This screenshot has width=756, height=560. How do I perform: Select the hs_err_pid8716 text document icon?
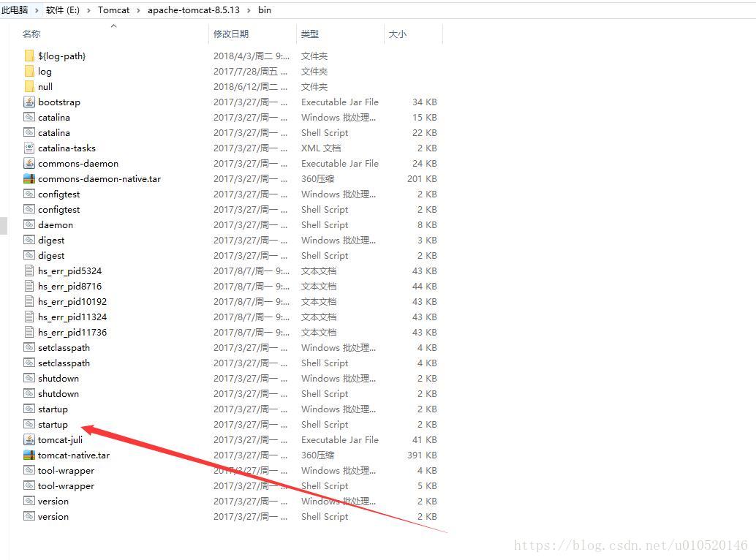pos(29,287)
